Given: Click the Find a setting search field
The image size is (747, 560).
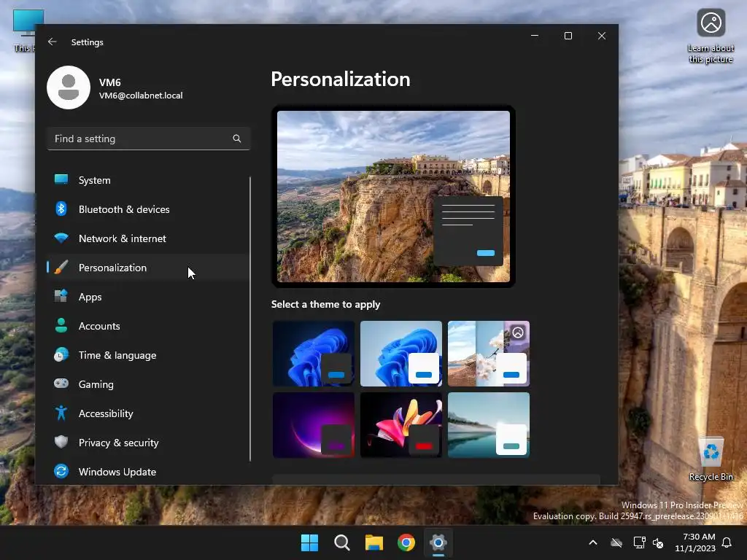Looking at the screenshot, I should (149, 139).
